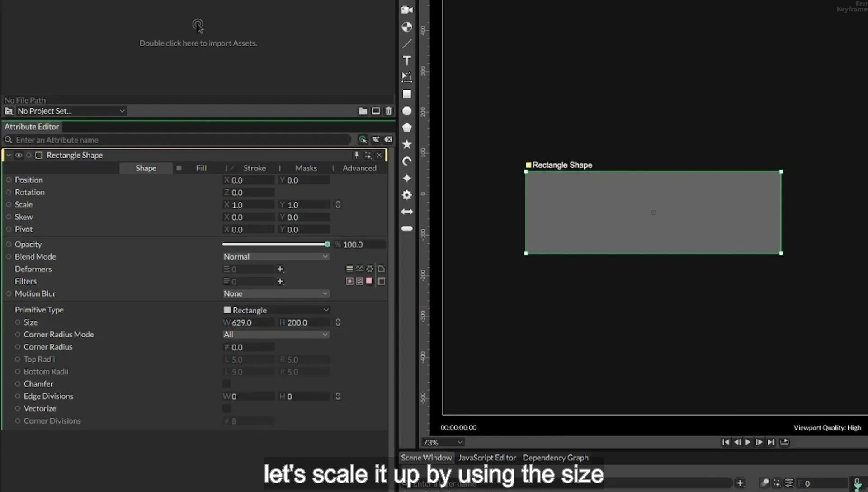Open the Blend Mode Normal dropdown
Image resolution: width=868 pixels, height=492 pixels.
coord(276,256)
